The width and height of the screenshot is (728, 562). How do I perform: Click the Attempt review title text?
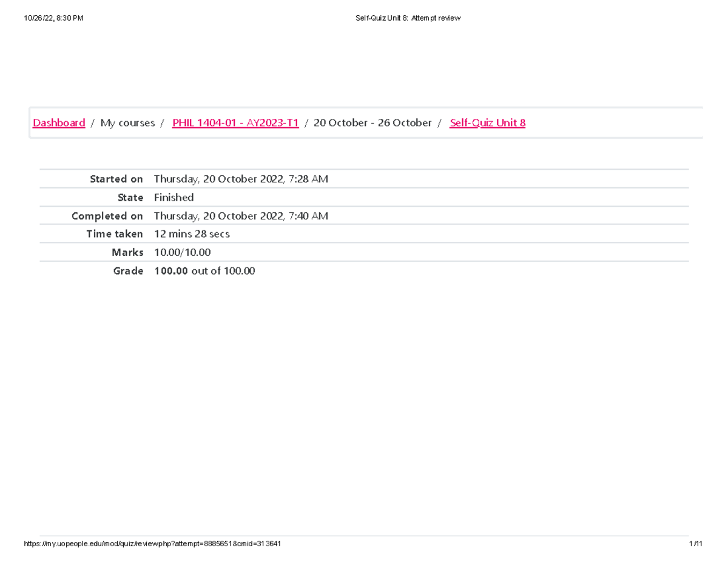436,18
